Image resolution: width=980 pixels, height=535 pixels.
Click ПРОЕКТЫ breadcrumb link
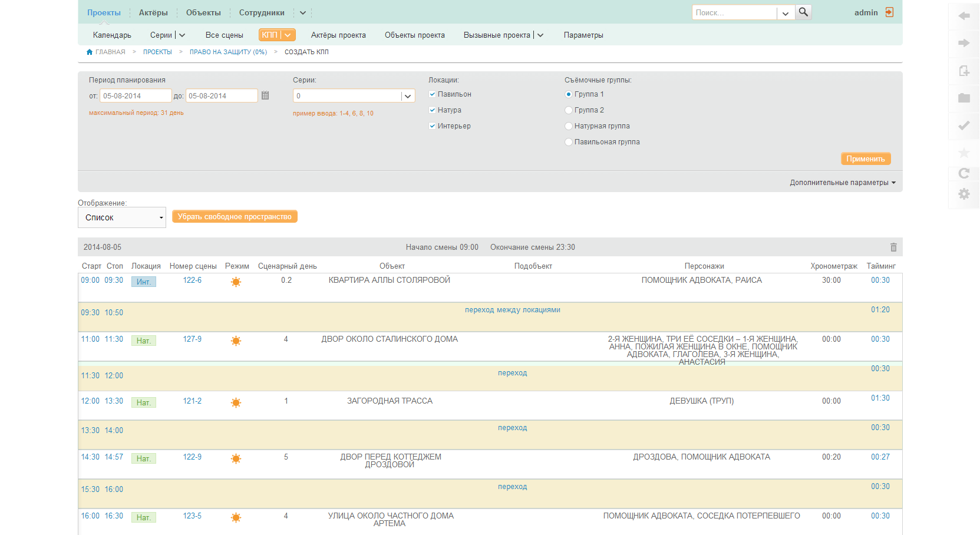coord(157,52)
